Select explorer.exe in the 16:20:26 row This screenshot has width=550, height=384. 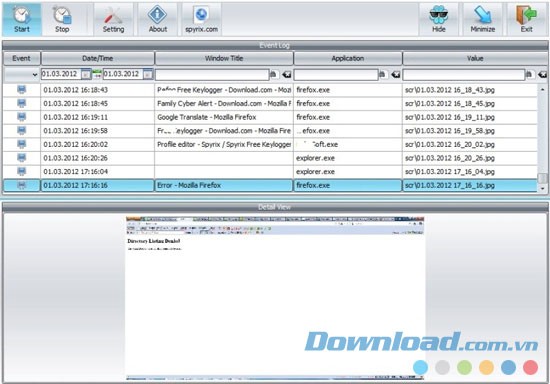348,158
